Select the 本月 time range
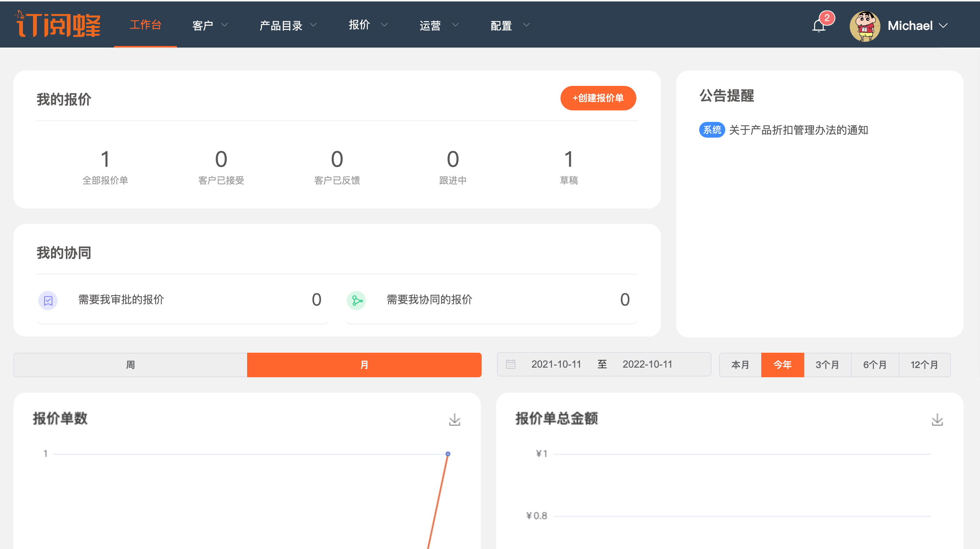The image size is (980, 549). (740, 365)
